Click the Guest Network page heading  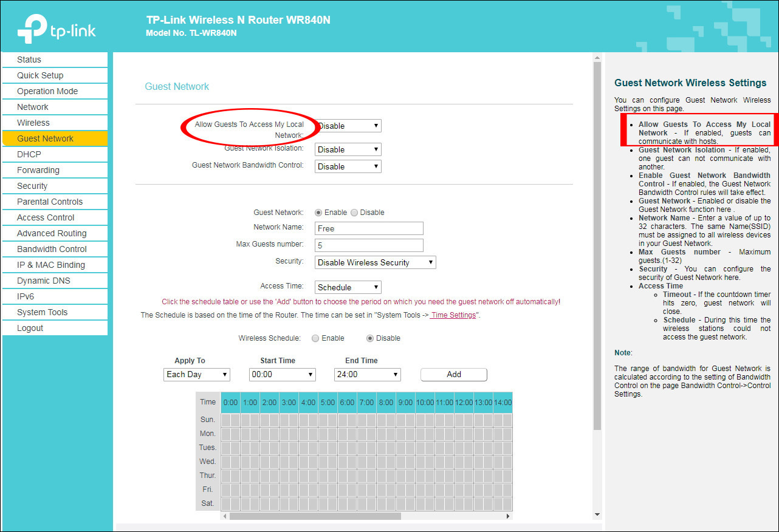(x=177, y=86)
